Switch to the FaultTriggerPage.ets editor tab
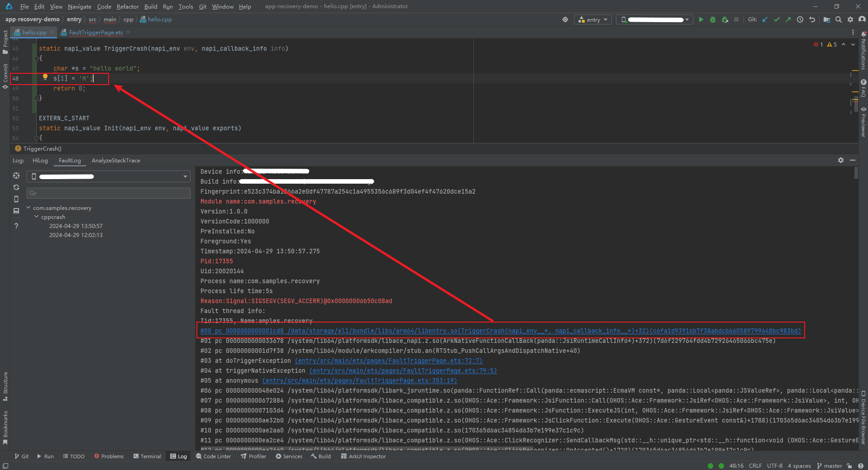868x470 pixels. [x=95, y=32]
